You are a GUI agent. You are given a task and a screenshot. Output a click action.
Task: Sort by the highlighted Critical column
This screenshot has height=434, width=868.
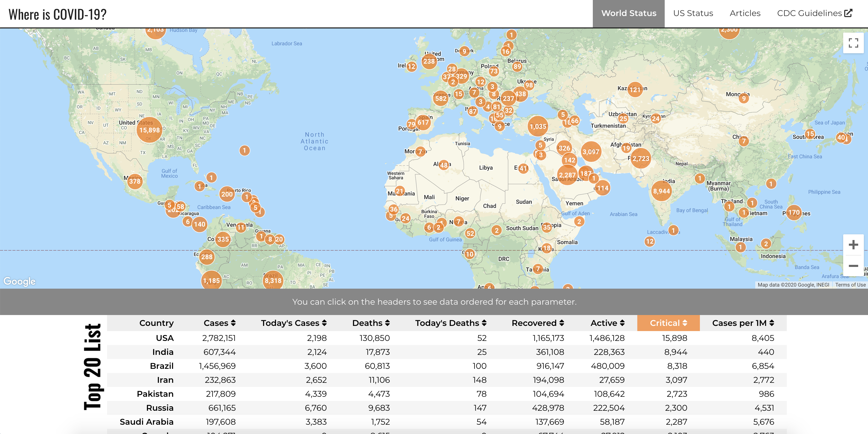[x=668, y=323]
